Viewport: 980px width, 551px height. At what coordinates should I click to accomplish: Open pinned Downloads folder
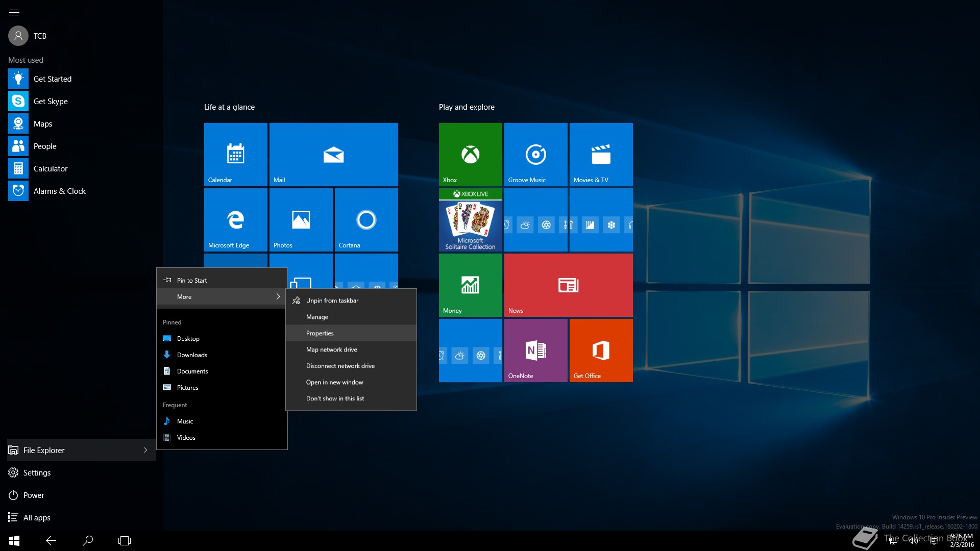coord(222,355)
